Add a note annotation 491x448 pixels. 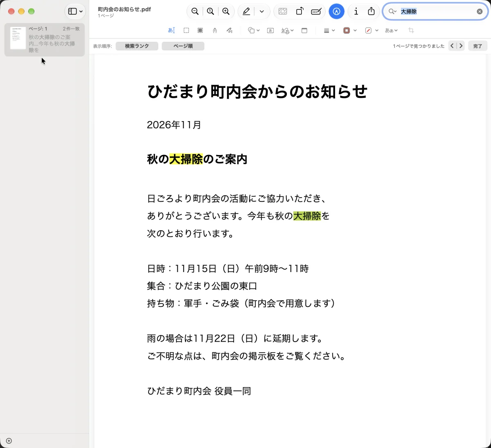click(x=304, y=30)
